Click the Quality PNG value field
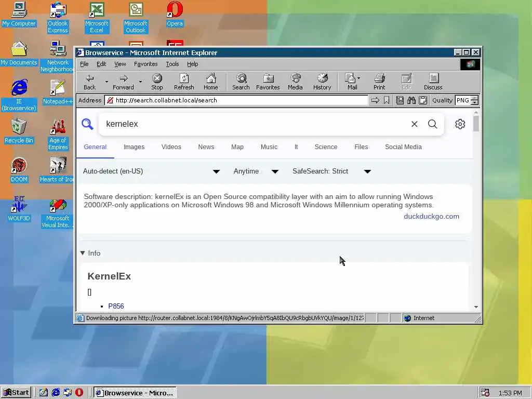Viewport: 532px width, 399px height. tap(463, 100)
